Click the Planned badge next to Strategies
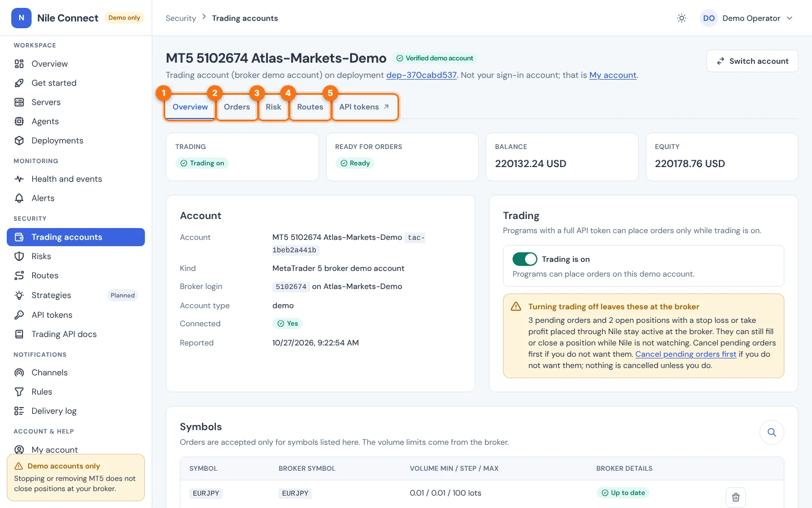Screen dimensions: 812x508 coord(122,295)
